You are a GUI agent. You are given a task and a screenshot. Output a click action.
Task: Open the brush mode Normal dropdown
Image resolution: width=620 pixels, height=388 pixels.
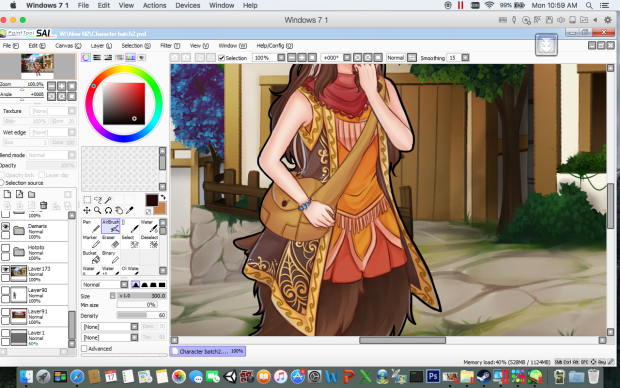tap(124, 284)
